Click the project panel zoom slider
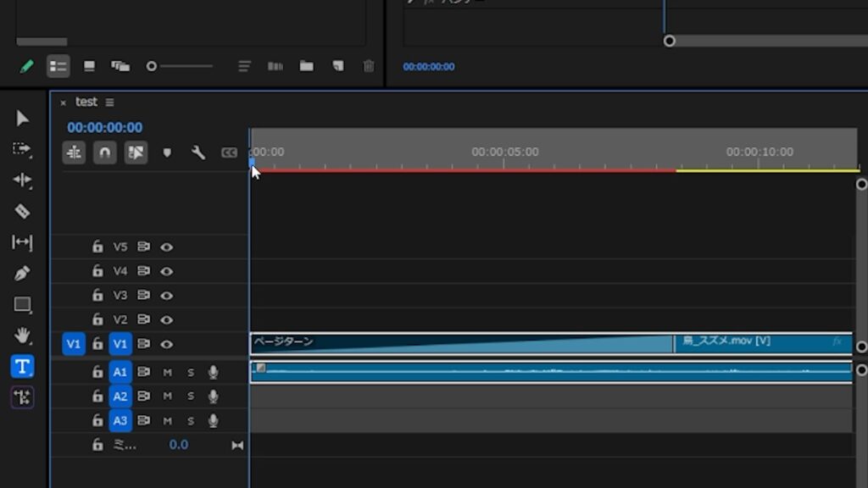 (180, 66)
